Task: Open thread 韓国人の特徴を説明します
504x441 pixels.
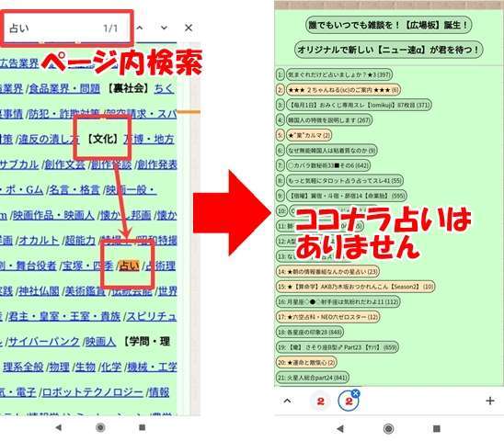Action: click(329, 120)
